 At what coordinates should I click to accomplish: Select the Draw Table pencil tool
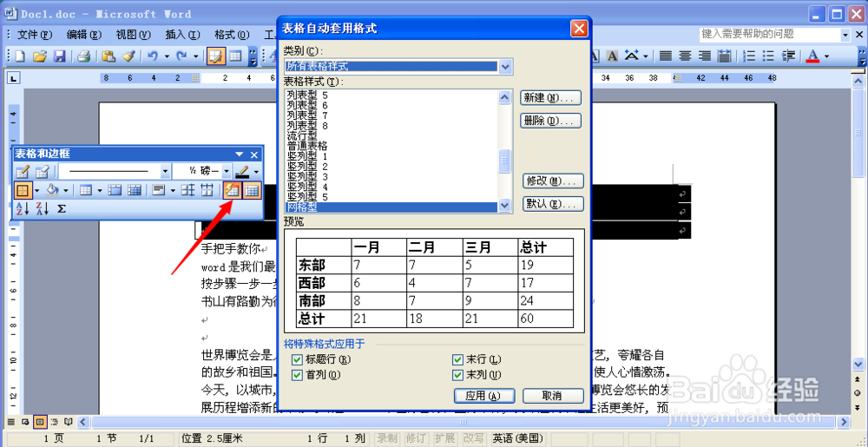click(x=23, y=172)
